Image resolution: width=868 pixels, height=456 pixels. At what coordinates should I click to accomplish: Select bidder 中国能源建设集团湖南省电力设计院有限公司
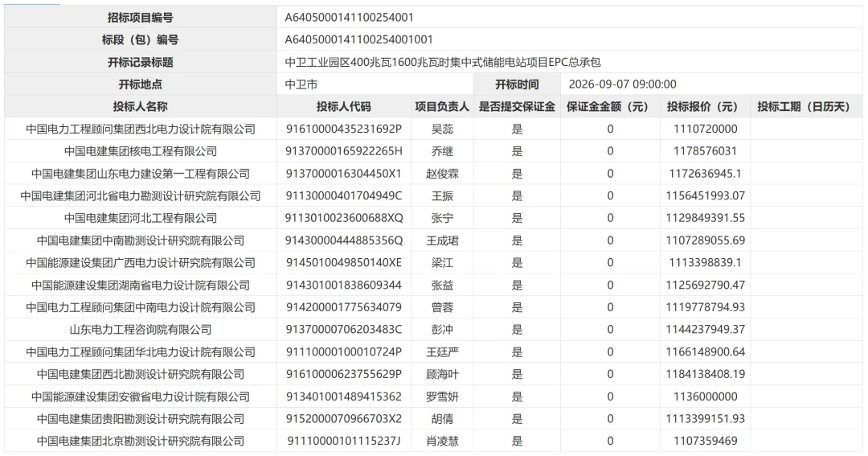coord(141,285)
